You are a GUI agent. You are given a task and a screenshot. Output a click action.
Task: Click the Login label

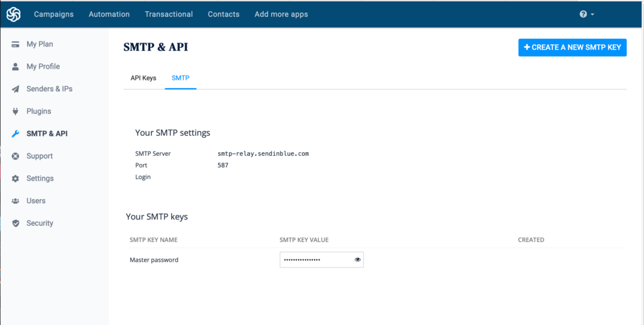143,177
